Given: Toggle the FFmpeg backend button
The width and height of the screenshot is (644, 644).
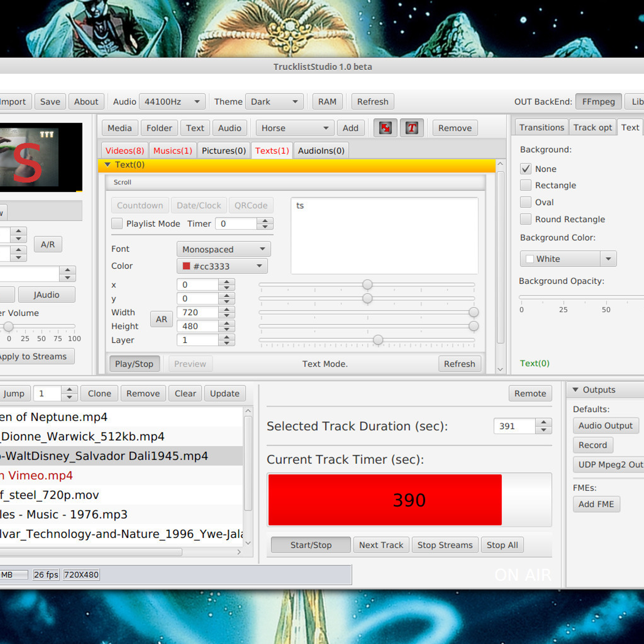Looking at the screenshot, I should tap(599, 102).
